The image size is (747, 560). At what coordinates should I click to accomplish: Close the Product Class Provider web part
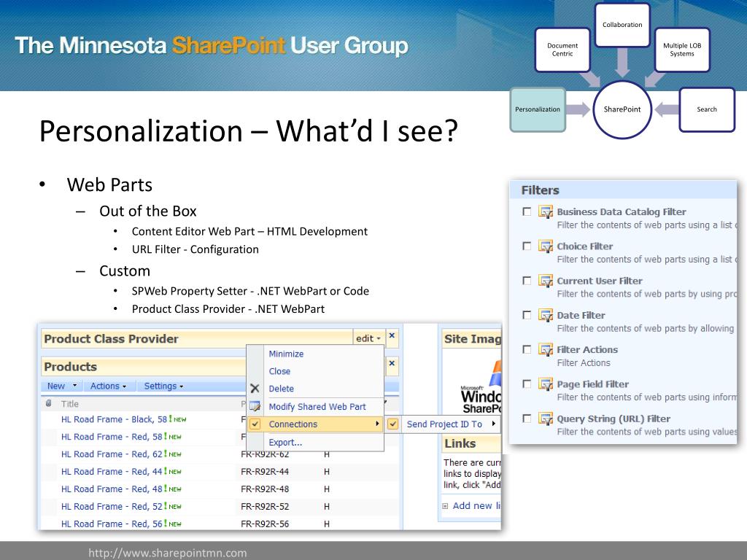click(392, 335)
